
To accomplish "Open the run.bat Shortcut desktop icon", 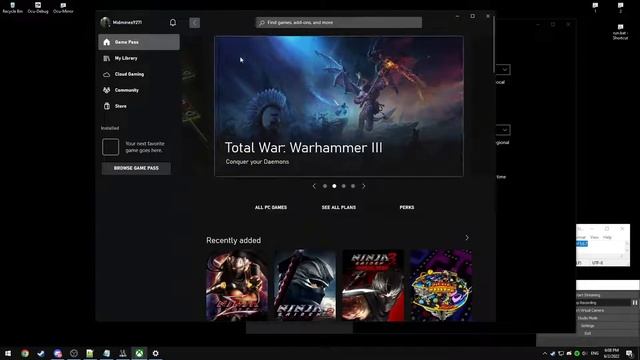I will coord(620,32).
